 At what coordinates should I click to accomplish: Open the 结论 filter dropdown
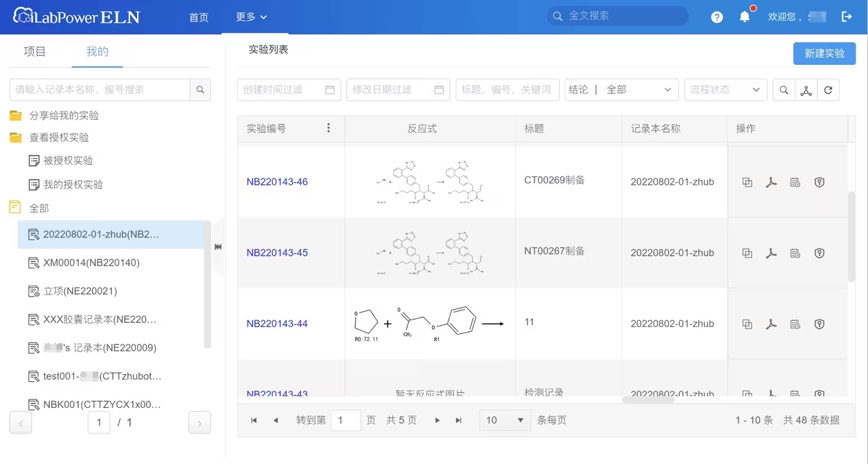coord(621,90)
